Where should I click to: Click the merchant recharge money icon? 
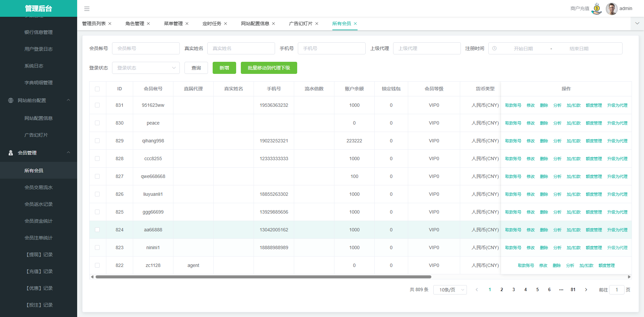597,9
